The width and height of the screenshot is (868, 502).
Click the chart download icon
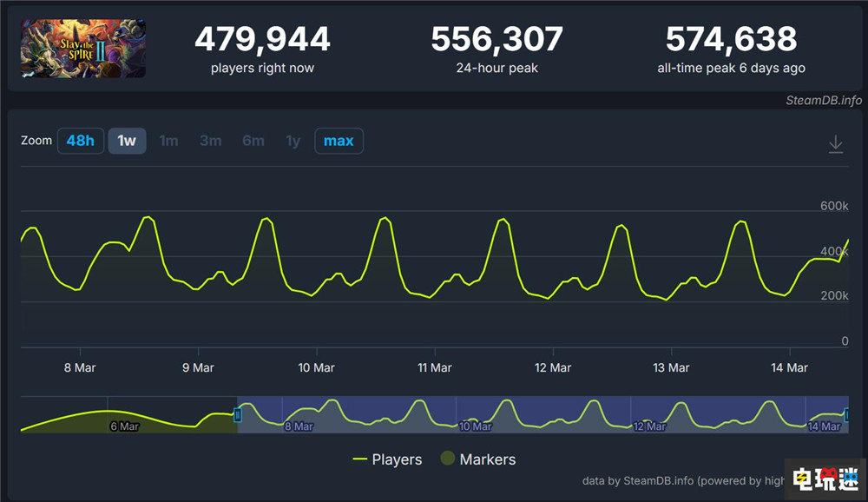tap(835, 144)
